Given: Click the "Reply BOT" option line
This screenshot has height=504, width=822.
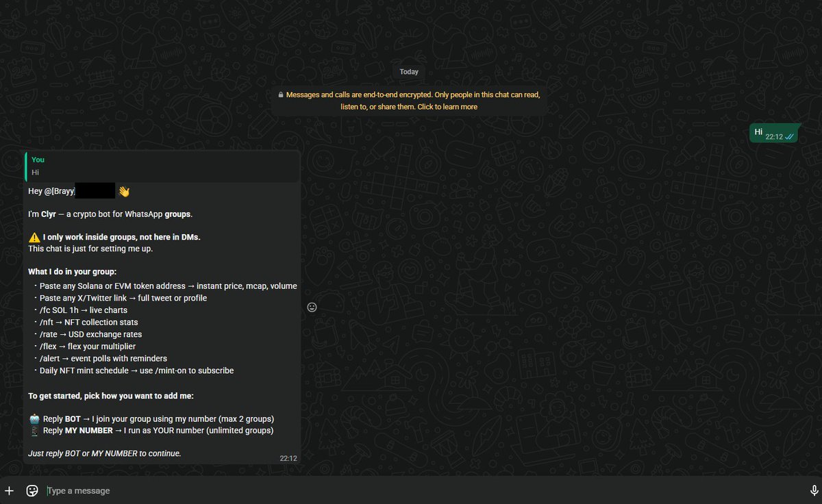Looking at the screenshot, I should click(x=151, y=418).
